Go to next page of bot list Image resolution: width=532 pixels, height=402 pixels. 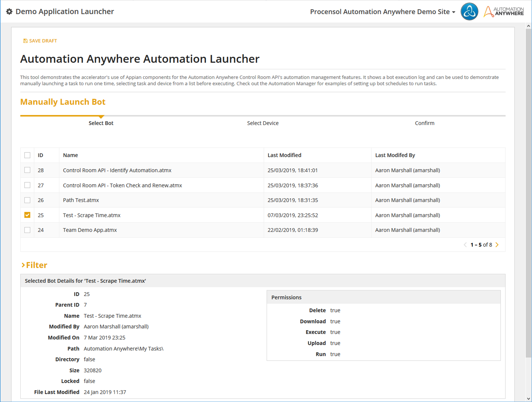pos(497,245)
